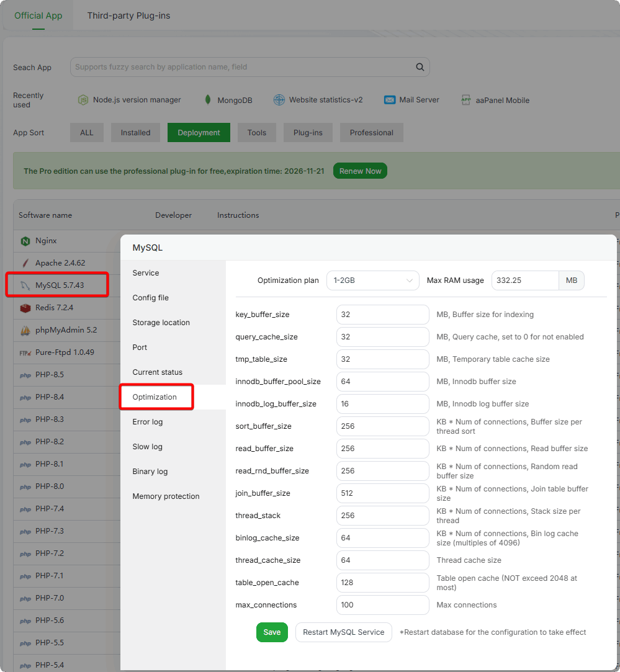Screen dimensions: 620x672
Task: Open the Slow log section
Action: (x=173, y=447)
